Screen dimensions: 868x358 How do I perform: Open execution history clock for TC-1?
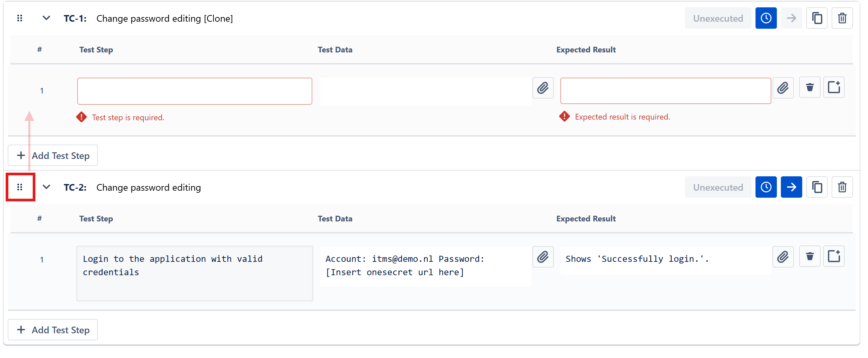(766, 18)
